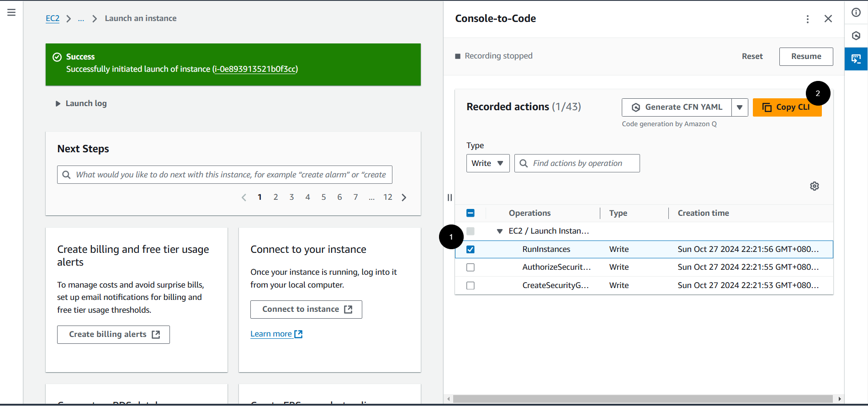The image size is (868, 406).
Task: Click the scrollbar right arrow
Action: 839,399
